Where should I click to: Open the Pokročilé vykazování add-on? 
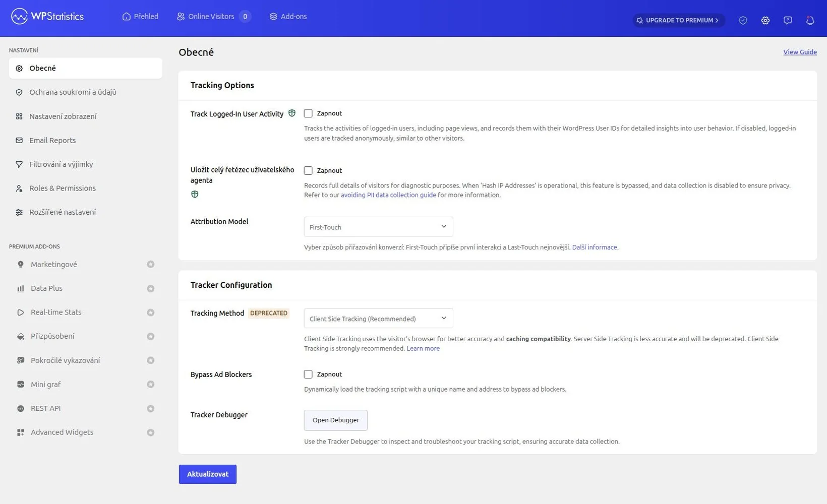86,360
